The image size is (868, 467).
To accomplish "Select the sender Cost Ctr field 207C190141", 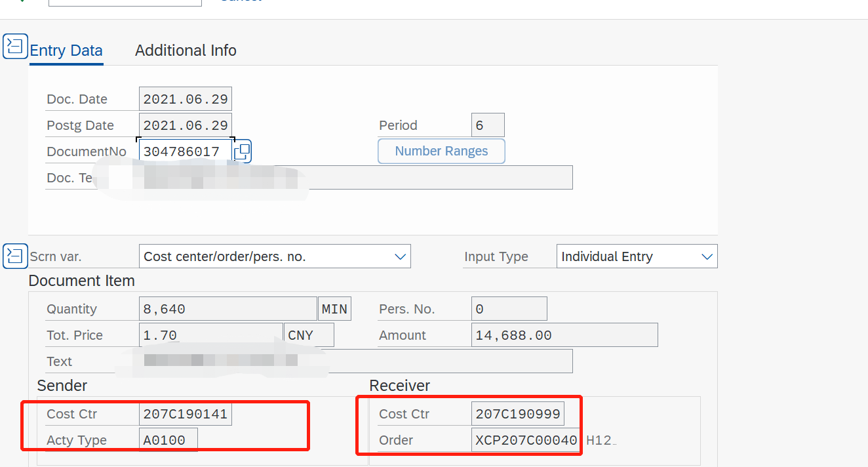I will [186, 414].
